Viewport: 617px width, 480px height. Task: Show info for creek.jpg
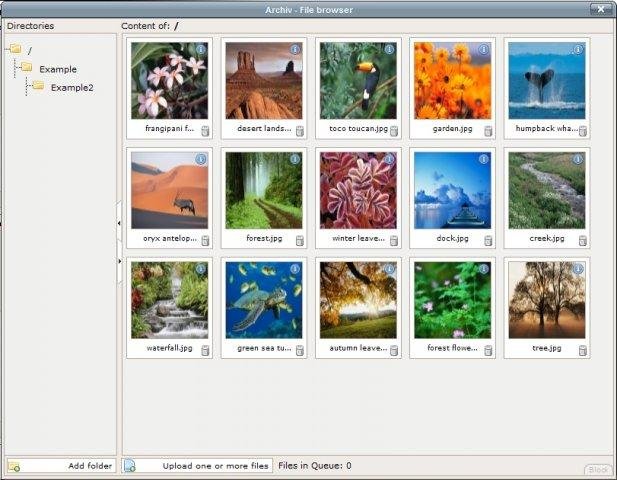click(578, 159)
